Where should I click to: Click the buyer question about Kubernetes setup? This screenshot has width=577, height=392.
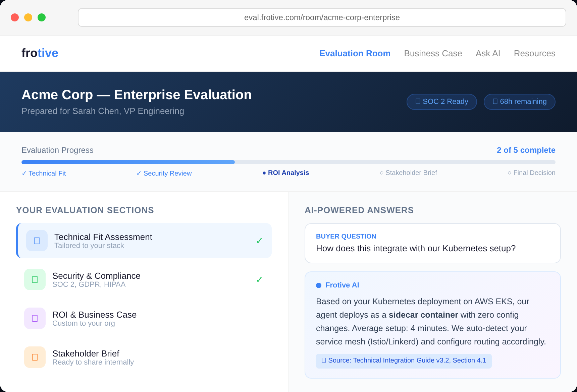click(x=416, y=248)
